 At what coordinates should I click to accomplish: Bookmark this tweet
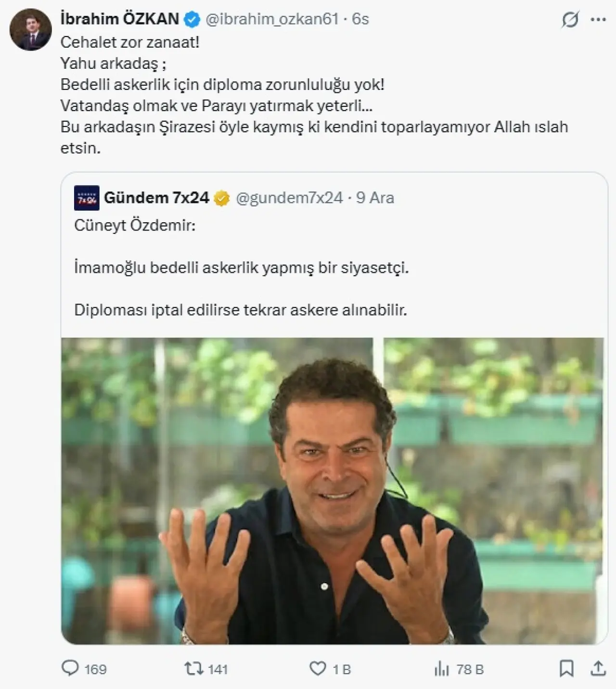tap(566, 668)
